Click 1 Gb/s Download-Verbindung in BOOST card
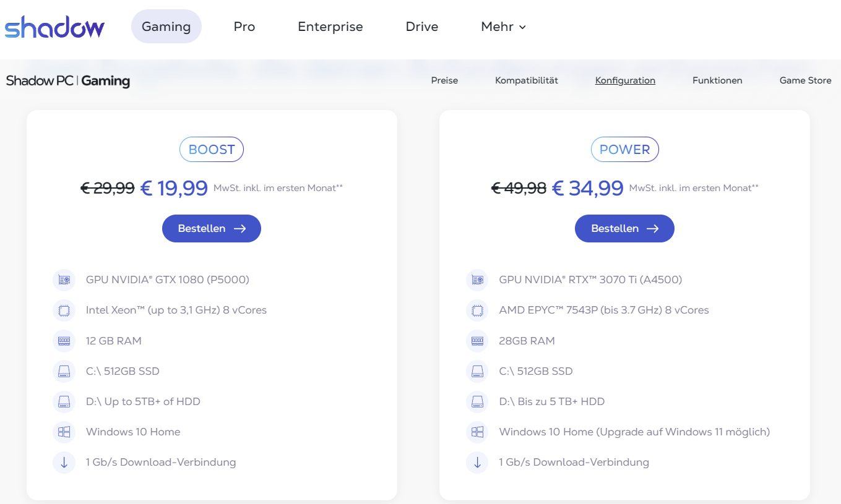This screenshot has height=504, width=841. (161, 462)
